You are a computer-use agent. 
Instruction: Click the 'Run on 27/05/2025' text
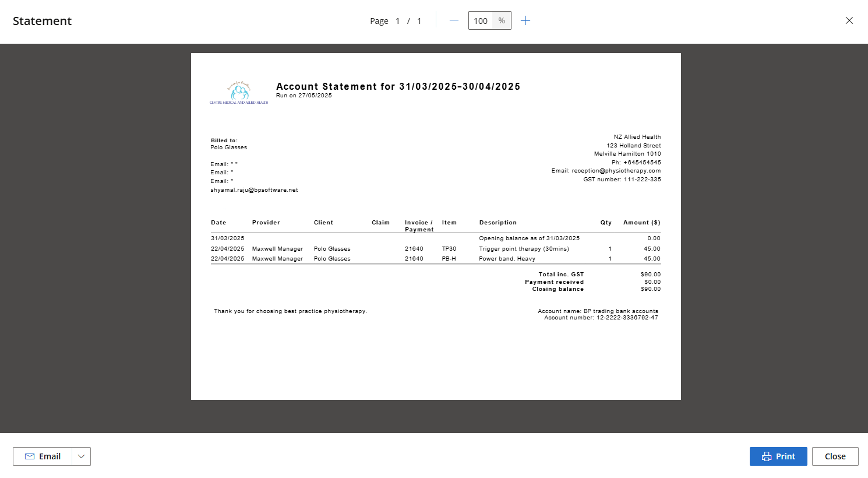pyautogui.click(x=304, y=96)
